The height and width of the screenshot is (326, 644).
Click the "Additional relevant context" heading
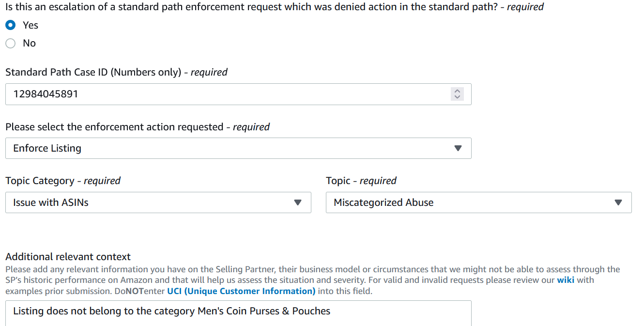tap(68, 257)
